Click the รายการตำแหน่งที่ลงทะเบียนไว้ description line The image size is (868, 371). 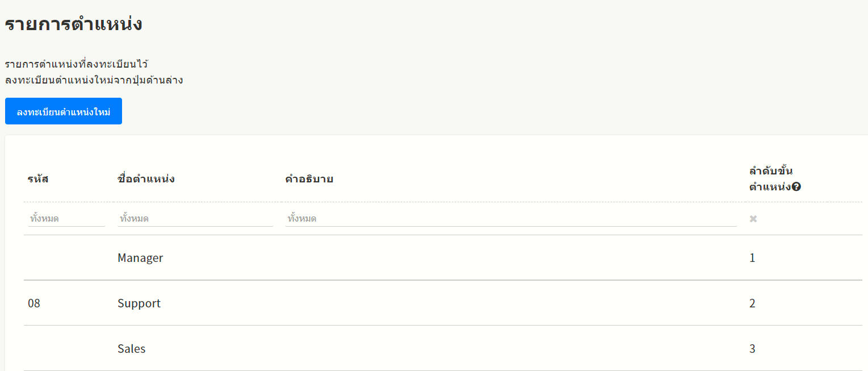(x=77, y=64)
